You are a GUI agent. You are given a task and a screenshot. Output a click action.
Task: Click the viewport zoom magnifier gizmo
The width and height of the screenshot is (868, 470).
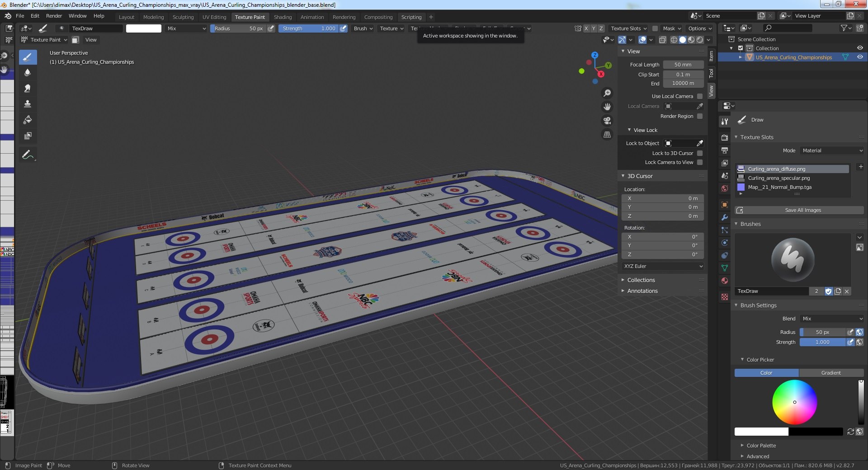607,93
